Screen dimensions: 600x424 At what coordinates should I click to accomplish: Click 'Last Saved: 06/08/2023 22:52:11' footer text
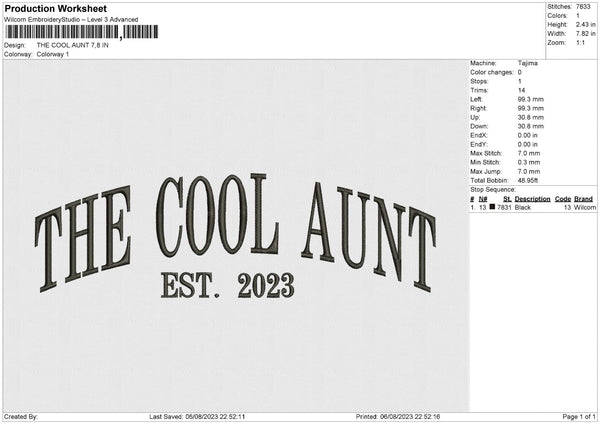click(197, 417)
